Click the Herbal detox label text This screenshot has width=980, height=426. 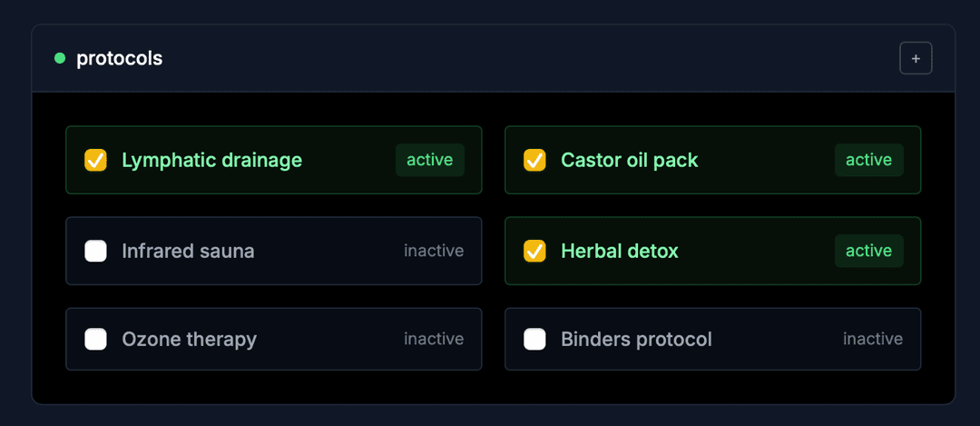[x=619, y=251]
